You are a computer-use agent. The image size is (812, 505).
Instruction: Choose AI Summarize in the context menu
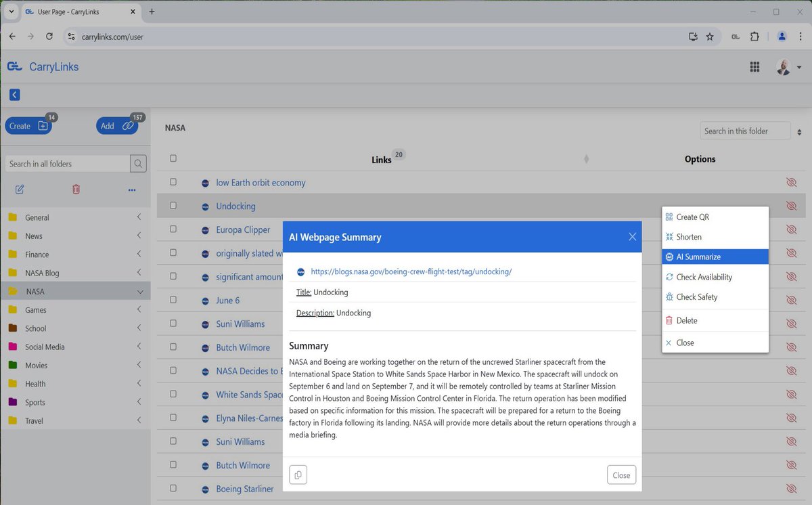[715, 257]
